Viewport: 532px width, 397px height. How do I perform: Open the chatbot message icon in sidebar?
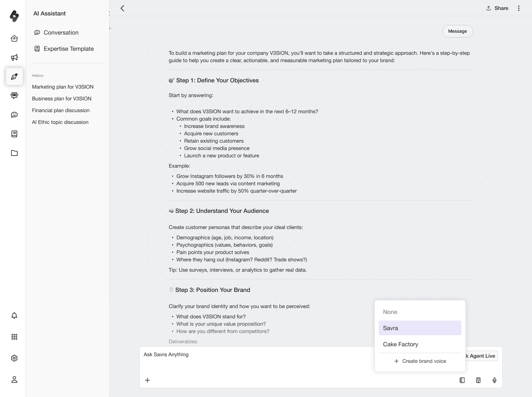pyautogui.click(x=14, y=96)
